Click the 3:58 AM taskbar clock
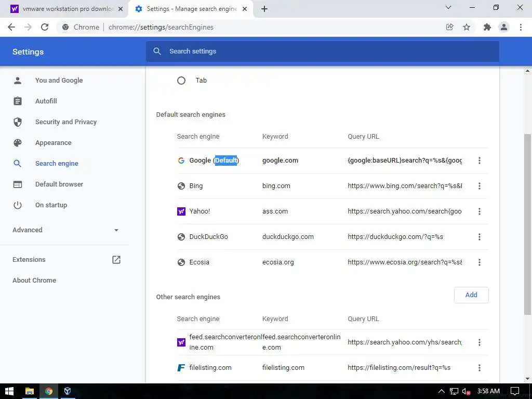The height and width of the screenshot is (399, 532). point(488,391)
